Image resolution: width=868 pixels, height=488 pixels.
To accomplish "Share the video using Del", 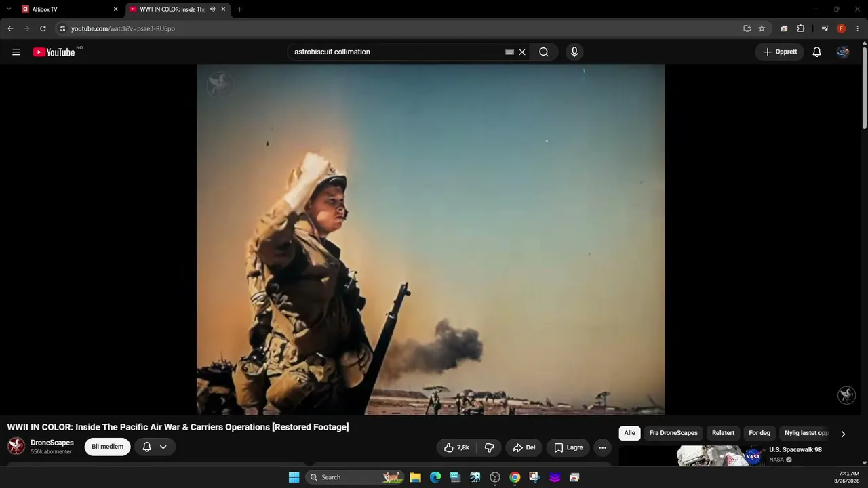I will [524, 447].
